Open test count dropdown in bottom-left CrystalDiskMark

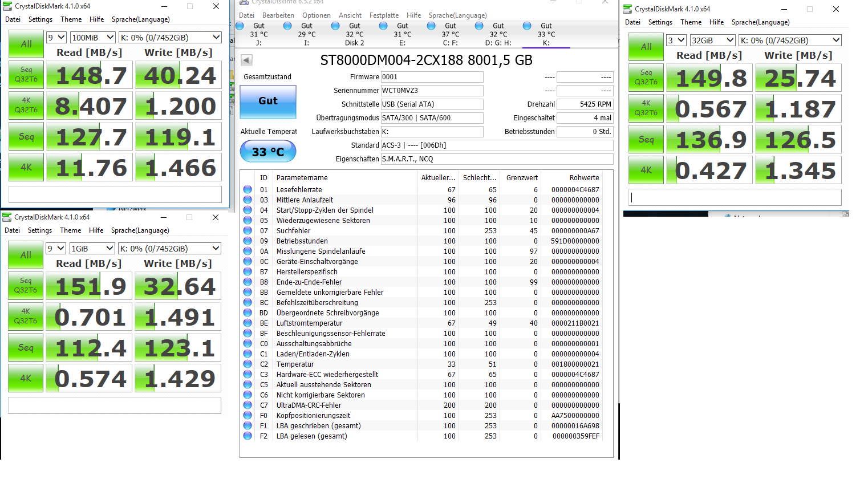click(55, 249)
